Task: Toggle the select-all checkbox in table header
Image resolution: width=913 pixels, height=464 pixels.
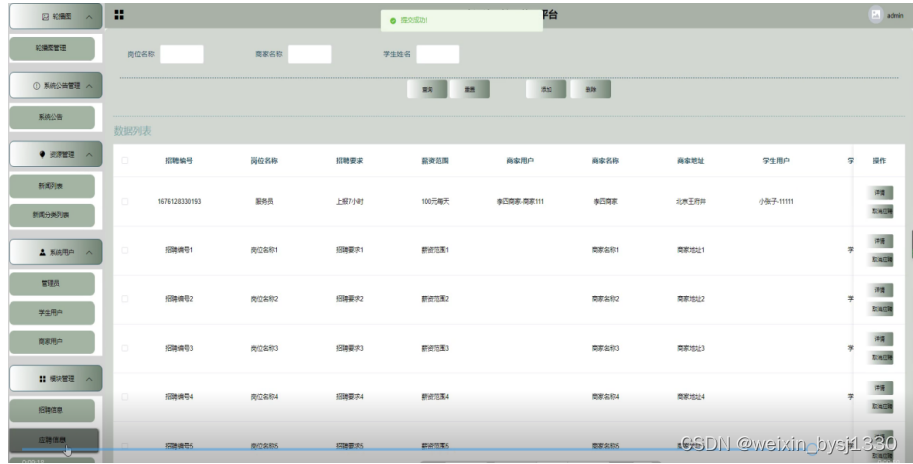Action: (125, 160)
